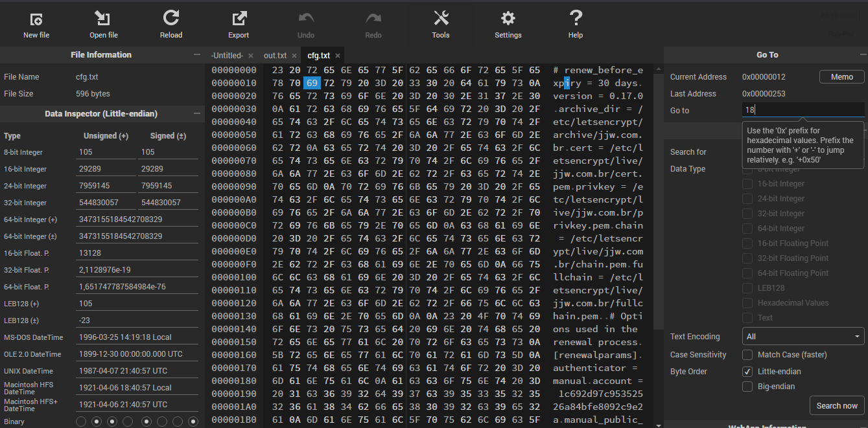The image size is (868, 428).
Task: Click the Export icon
Action: 239,19
